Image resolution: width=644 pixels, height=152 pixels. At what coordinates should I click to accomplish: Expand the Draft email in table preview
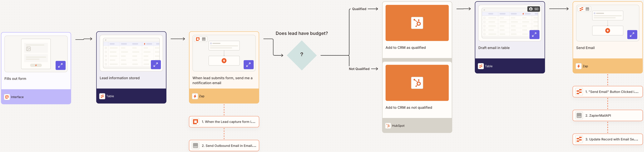coord(534,35)
